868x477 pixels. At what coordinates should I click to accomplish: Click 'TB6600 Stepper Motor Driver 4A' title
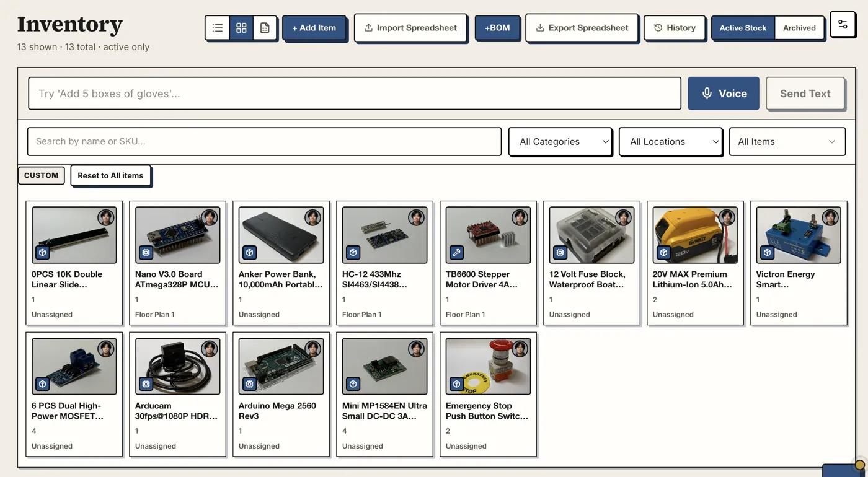[x=482, y=279]
